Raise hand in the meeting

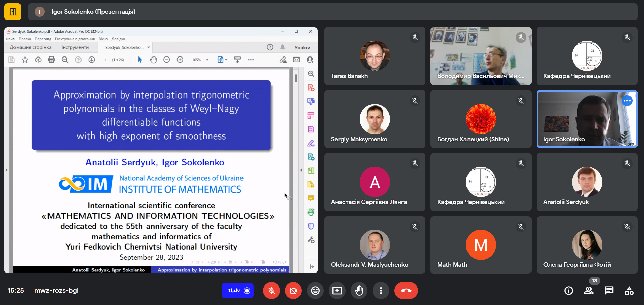click(359, 291)
